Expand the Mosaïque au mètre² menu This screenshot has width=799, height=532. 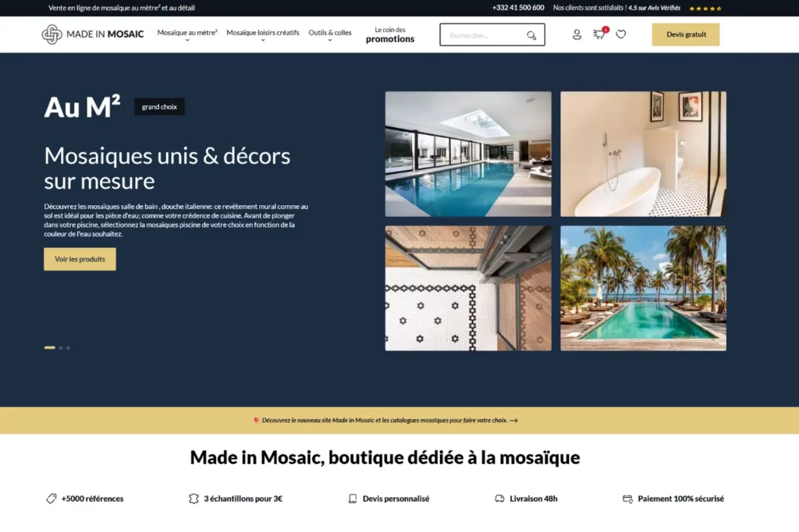coord(187,34)
